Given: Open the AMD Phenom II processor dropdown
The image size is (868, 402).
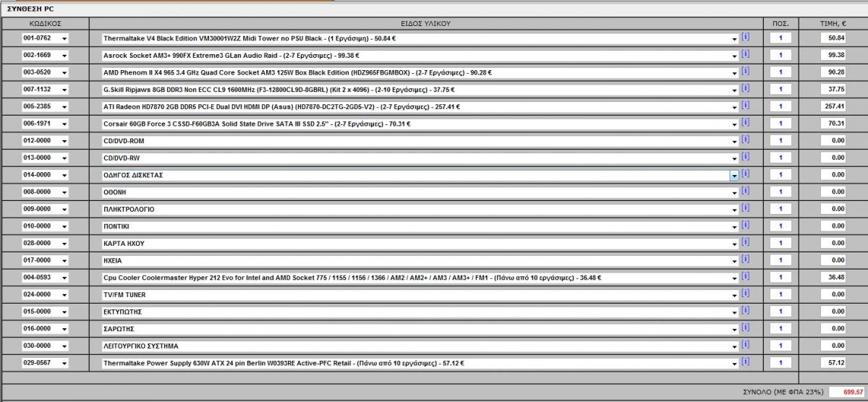Looking at the screenshot, I should [420, 72].
